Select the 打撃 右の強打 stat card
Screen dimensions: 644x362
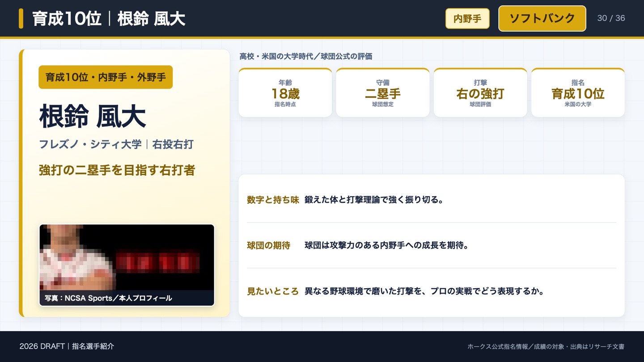(x=480, y=93)
